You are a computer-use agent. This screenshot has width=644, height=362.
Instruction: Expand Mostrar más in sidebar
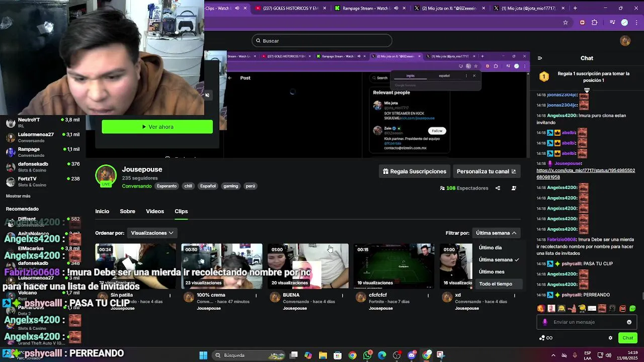[18, 196]
